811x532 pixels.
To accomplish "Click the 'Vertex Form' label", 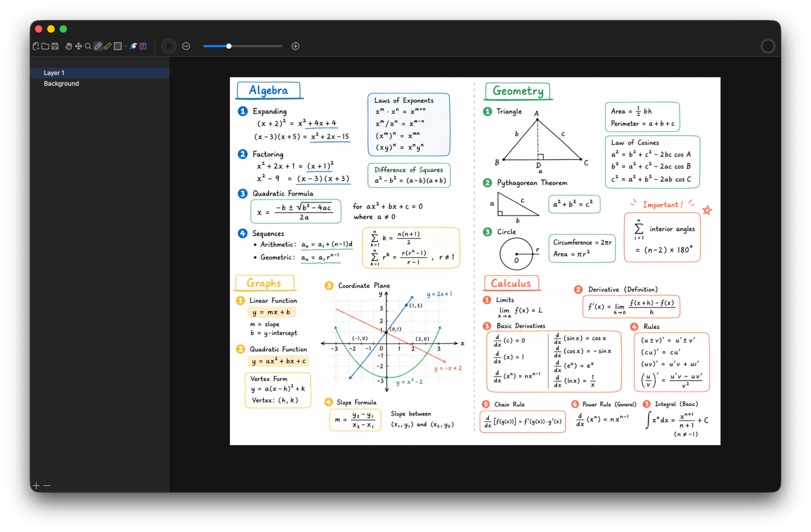I will [269, 379].
